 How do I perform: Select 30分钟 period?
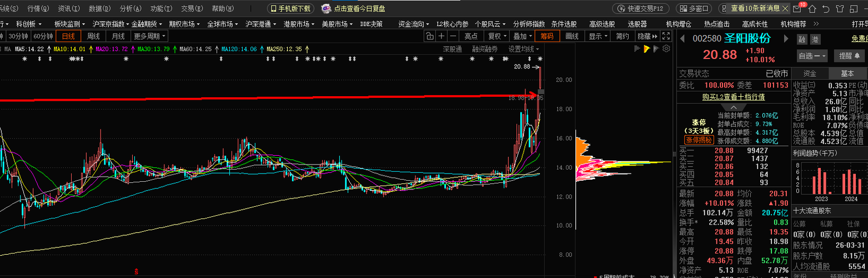18,36
